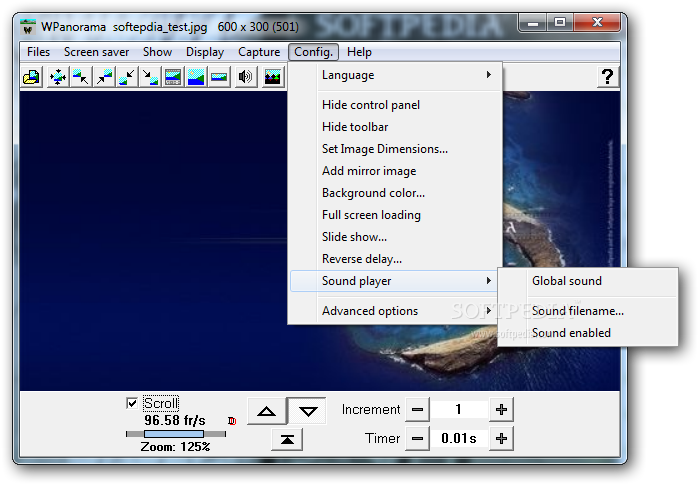699x485 pixels.
Task: Click the Increment value field showing 1
Action: (459, 409)
